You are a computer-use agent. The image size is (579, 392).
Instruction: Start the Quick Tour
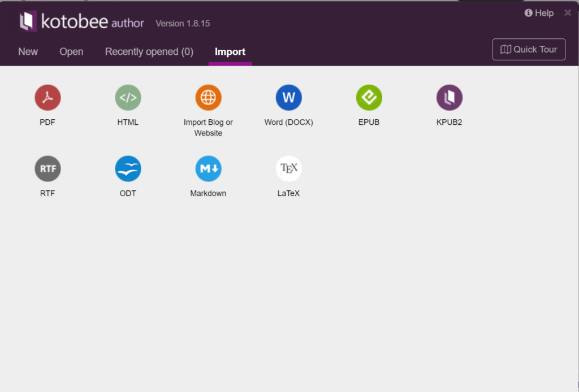[x=529, y=49]
